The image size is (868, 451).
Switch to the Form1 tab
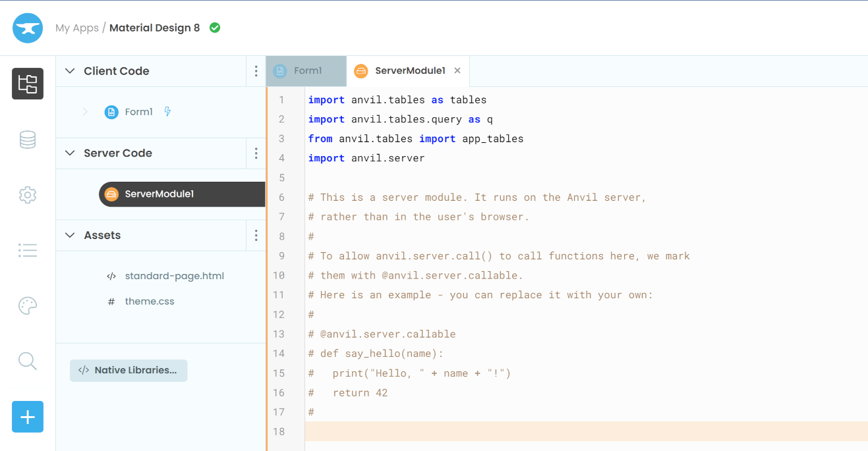pyautogui.click(x=306, y=70)
